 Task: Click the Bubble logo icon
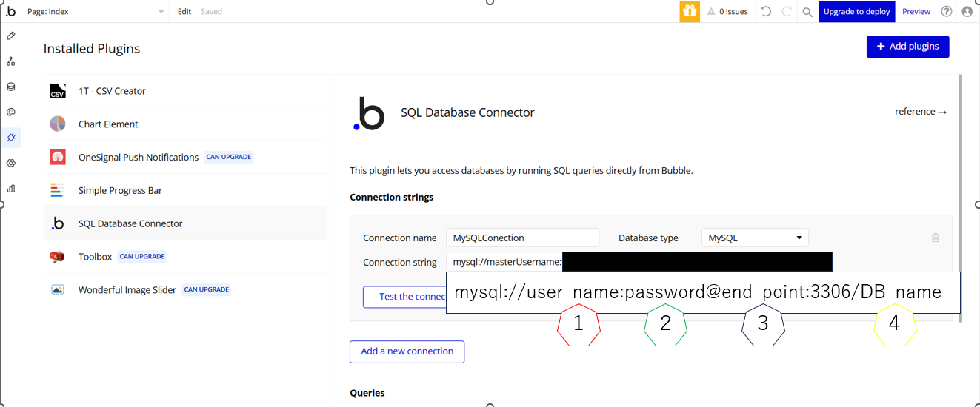10,11
